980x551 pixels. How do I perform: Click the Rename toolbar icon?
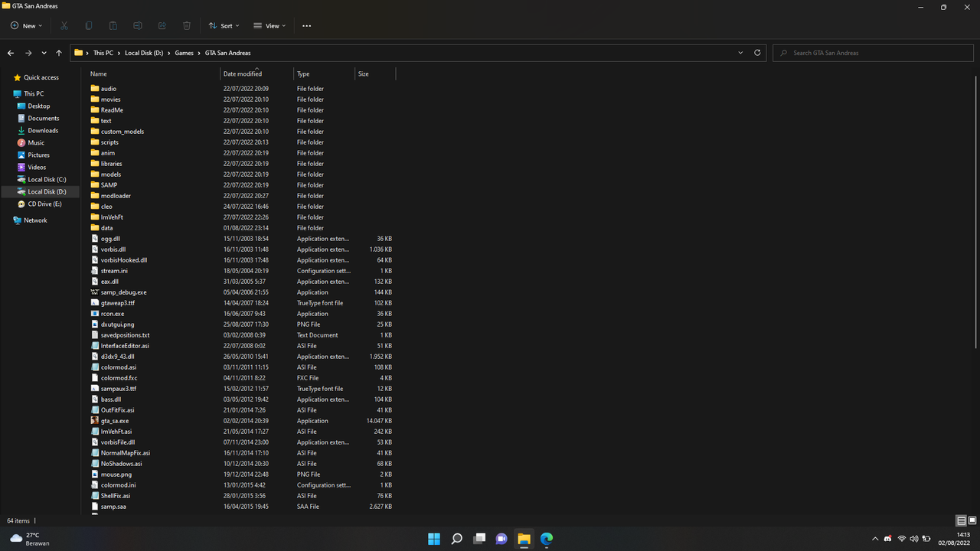pyautogui.click(x=138, y=26)
